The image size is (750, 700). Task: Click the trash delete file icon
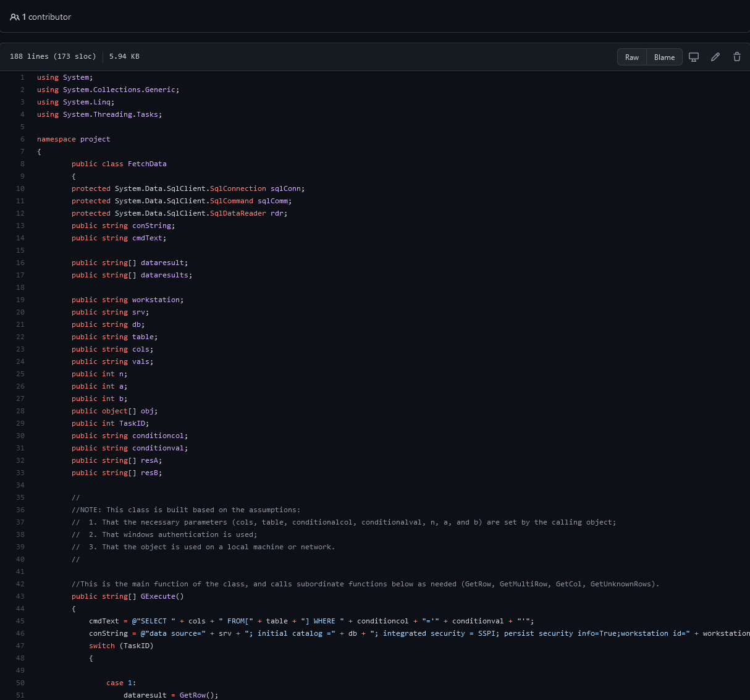click(737, 57)
